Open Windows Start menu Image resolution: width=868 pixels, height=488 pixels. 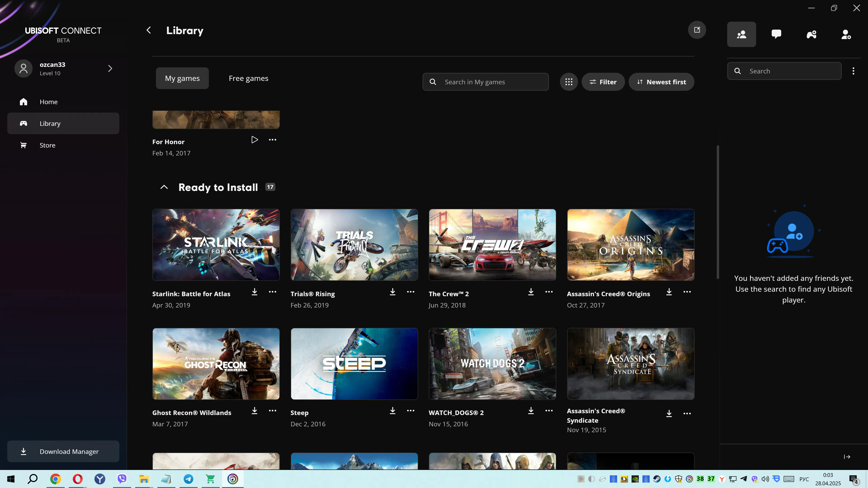point(11,479)
